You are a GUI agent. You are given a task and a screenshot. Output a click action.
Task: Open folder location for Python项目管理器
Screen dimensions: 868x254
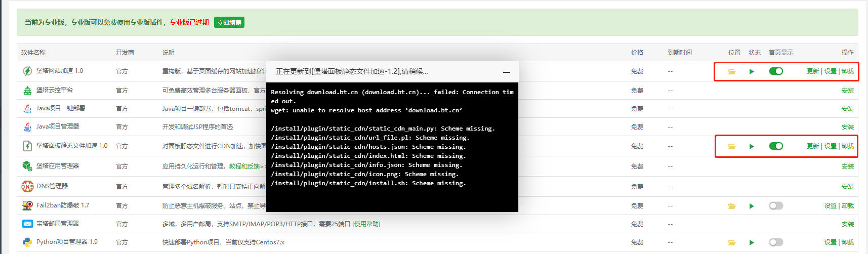[731, 242]
